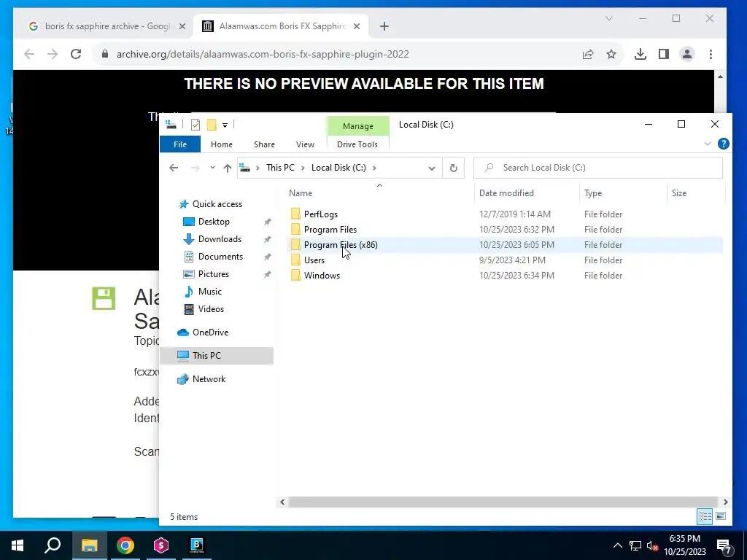The width and height of the screenshot is (747, 560).
Task: Open Downloads in the navigation pane
Action: (x=220, y=239)
